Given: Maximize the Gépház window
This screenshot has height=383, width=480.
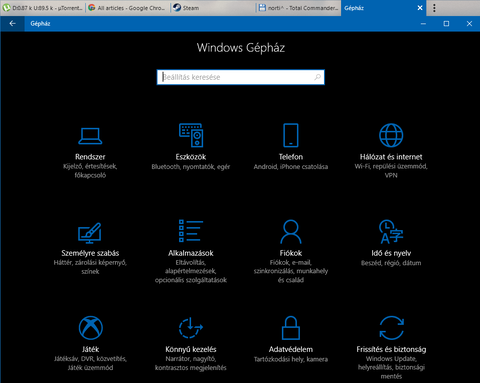Looking at the screenshot, I should (446, 24).
